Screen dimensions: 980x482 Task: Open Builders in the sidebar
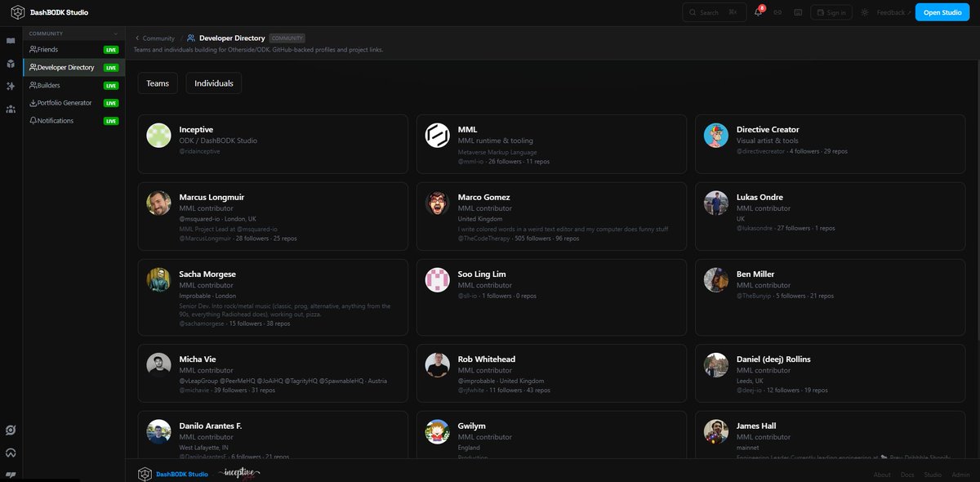(x=73, y=85)
